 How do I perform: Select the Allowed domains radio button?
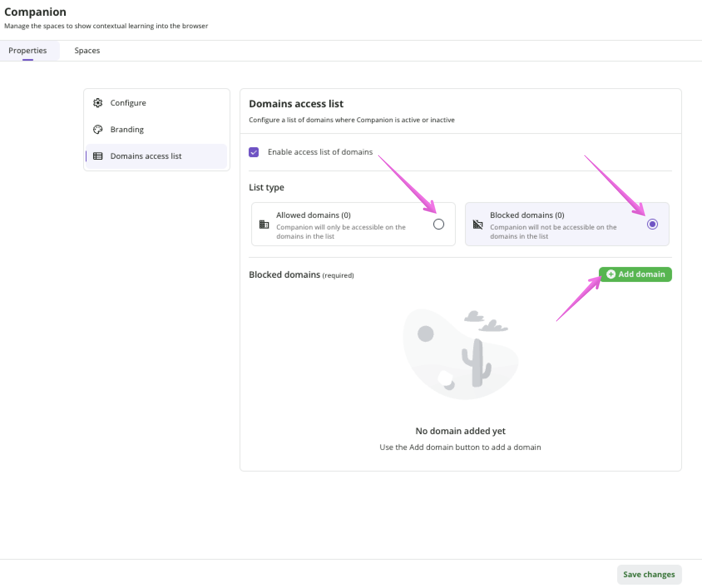[438, 224]
